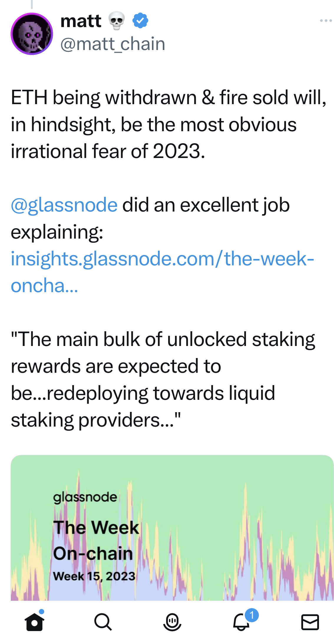Screen dimensions: 334x644
Task: Tap the "ETH being withdrawn" tweet text
Action: pyautogui.click(x=168, y=124)
